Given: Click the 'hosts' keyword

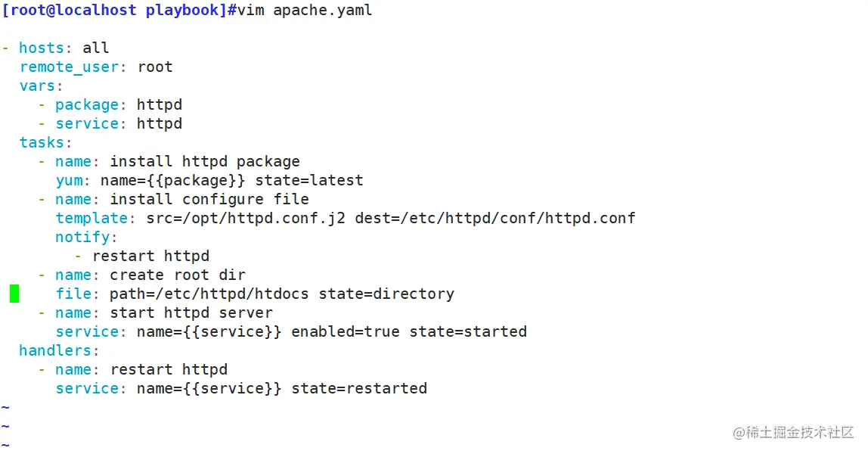Looking at the screenshot, I should (x=42, y=48).
